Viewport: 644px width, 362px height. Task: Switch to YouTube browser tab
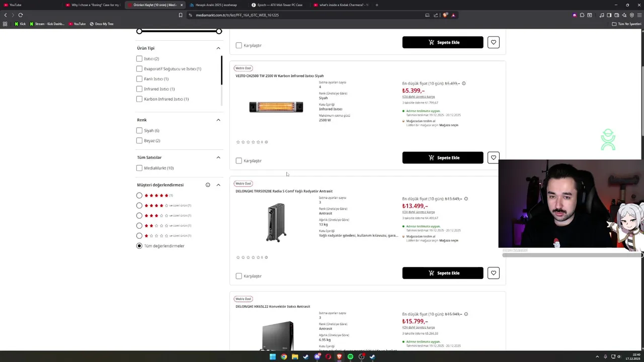point(30,5)
